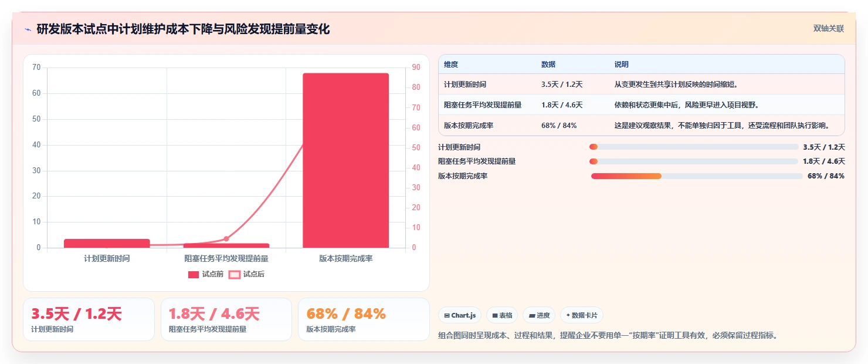The width and height of the screenshot is (868, 364).
Task: Click table cell 计划更新时间 in 维度 column
Action: click(x=465, y=85)
